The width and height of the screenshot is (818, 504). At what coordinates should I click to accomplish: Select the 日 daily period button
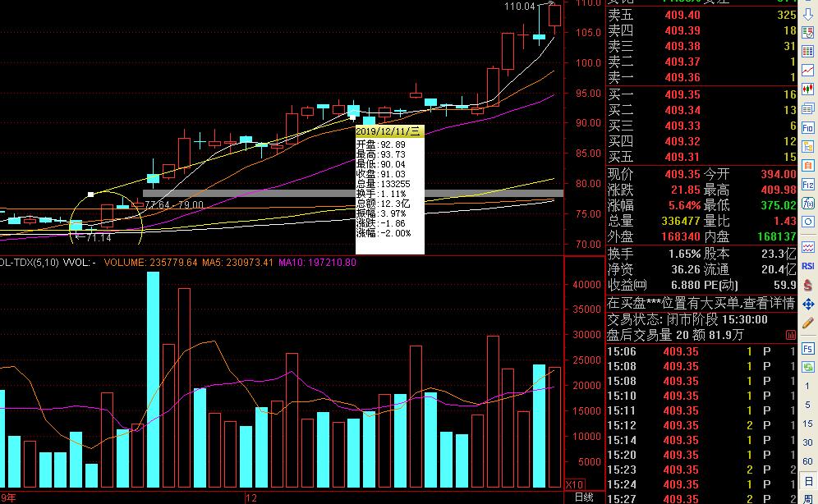coord(807,481)
